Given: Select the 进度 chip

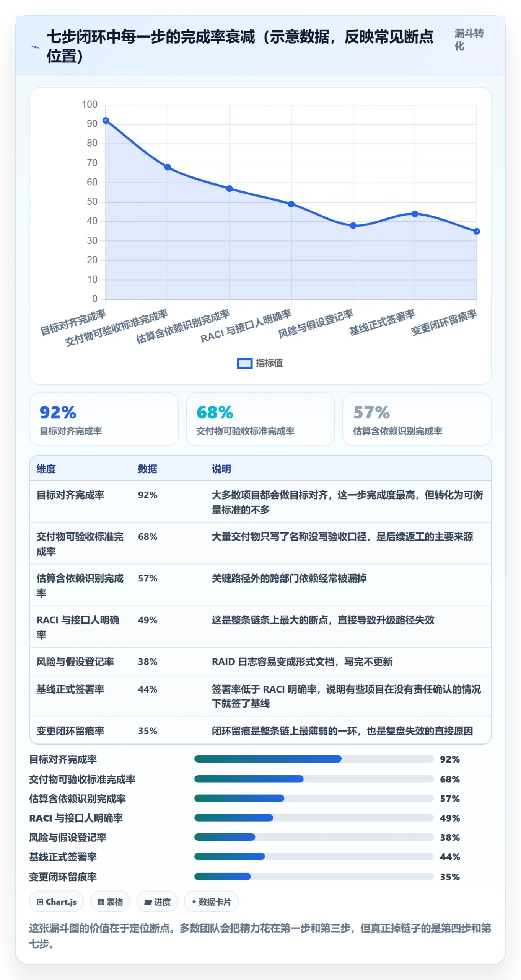Looking at the screenshot, I should point(157,902).
